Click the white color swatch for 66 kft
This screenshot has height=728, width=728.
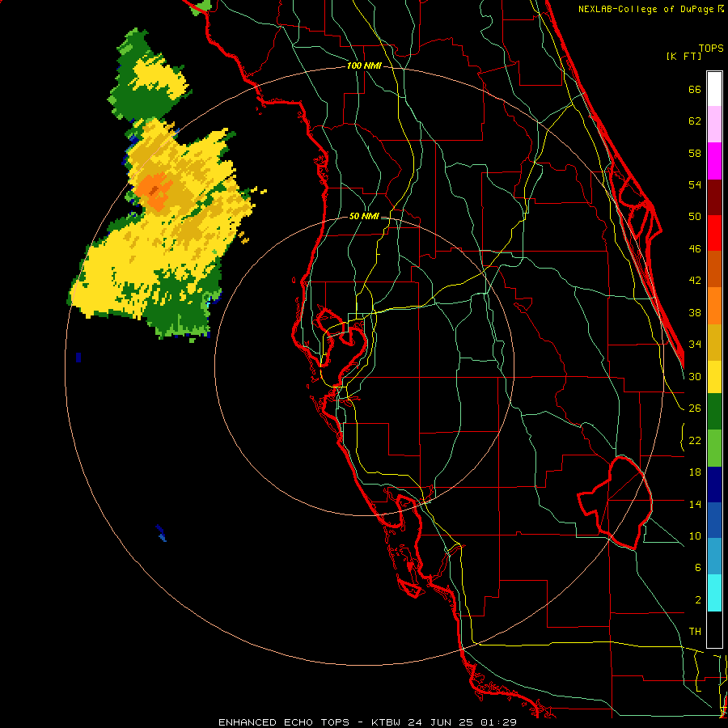(714, 89)
